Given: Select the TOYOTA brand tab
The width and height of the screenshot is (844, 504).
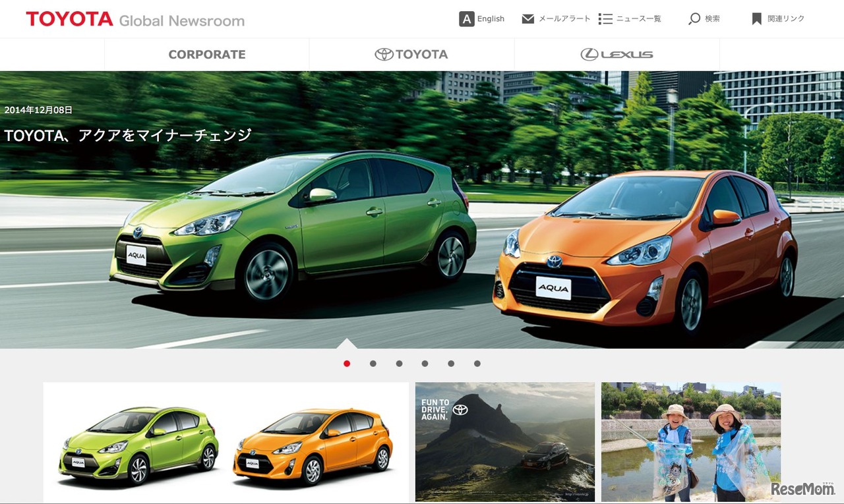Looking at the screenshot, I should tap(411, 55).
